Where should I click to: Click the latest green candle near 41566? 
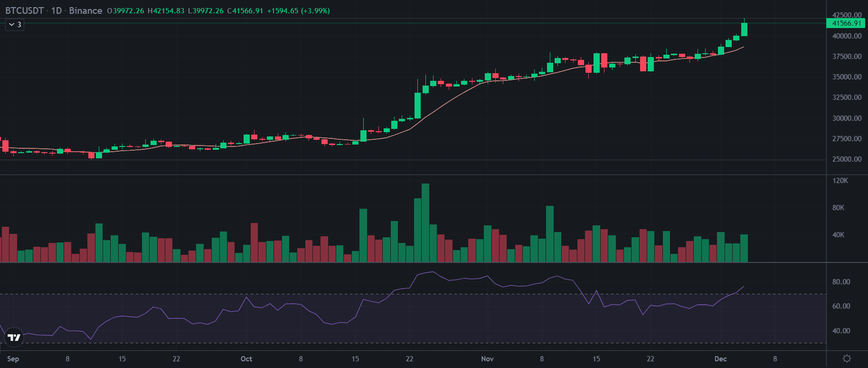(744, 29)
